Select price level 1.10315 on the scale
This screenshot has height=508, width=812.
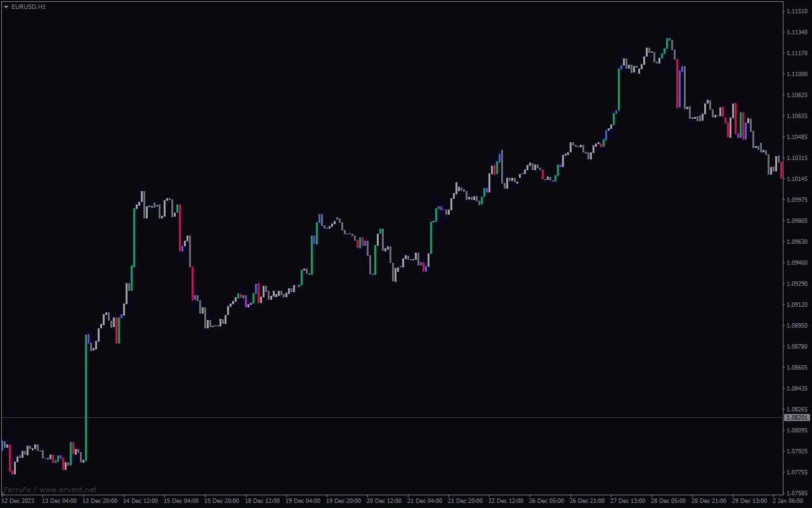pos(797,157)
